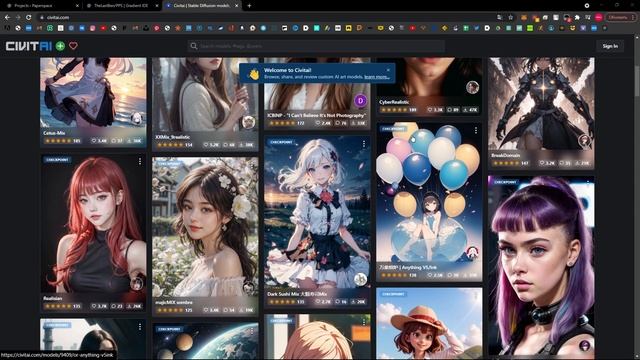The width and height of the screenshot is (640, 360).
Task: Click creator avatar on Anything V5 balloons card
Action: tap(472, 252)
